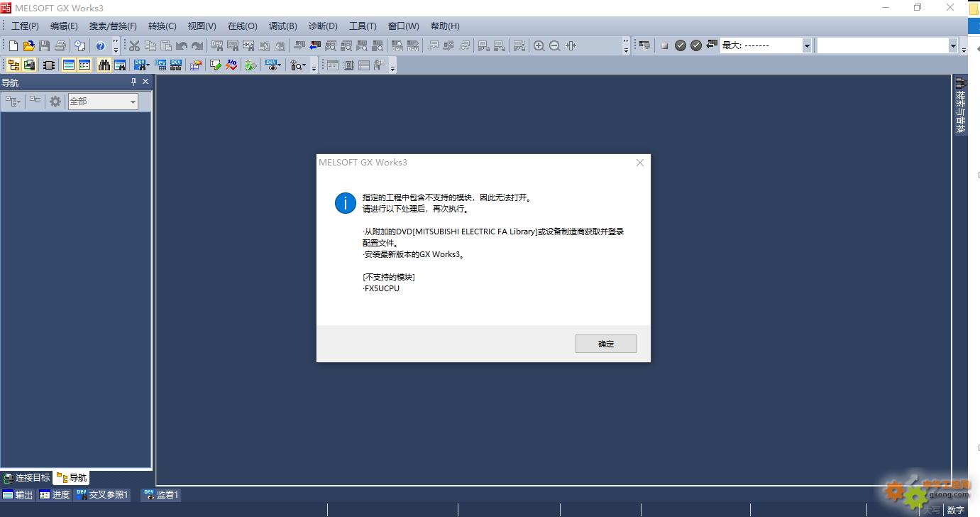The image size is (980, 517).
Task: Click the first round checkmark icon
Action: coord(681,45)
